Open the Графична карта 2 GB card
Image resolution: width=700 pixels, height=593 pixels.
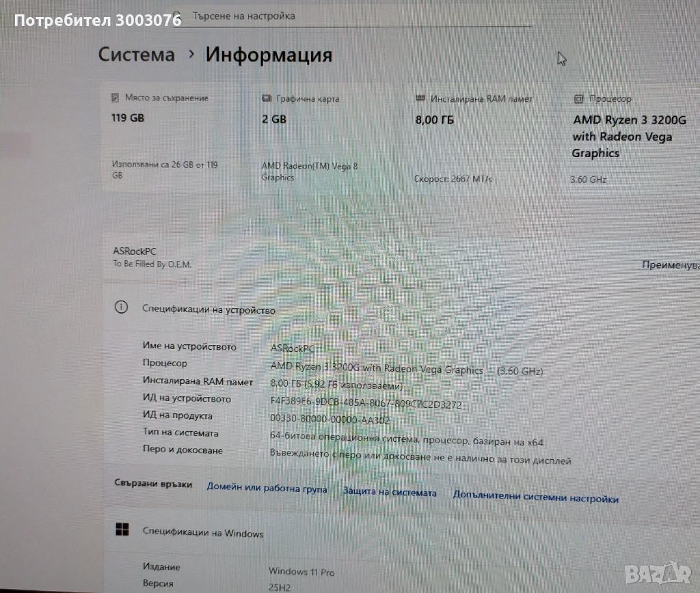pyautogui.click(x=323, y=138)
